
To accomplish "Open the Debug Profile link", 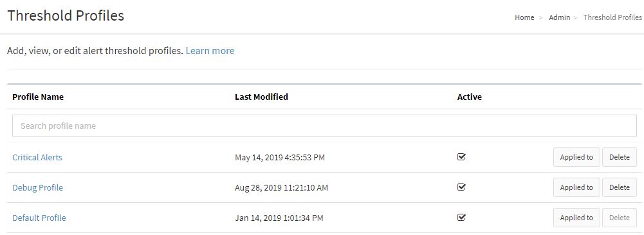I will (38, 188).
